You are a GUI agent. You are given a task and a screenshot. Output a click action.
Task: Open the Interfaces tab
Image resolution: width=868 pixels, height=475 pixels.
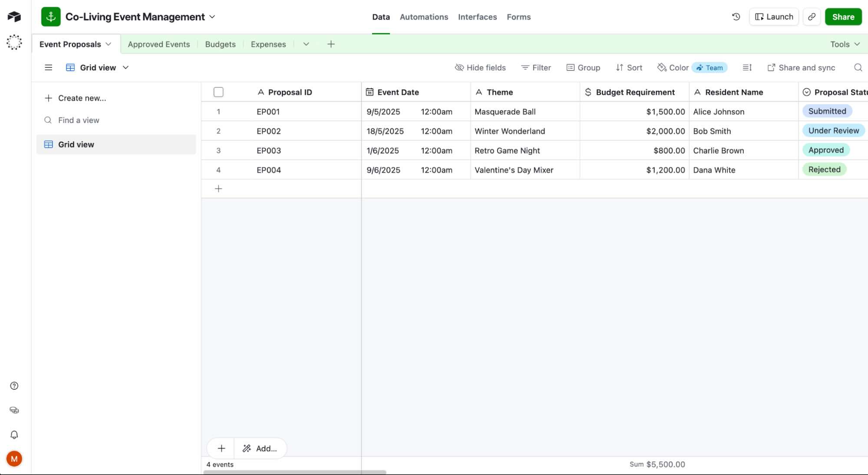click(477, 17)
